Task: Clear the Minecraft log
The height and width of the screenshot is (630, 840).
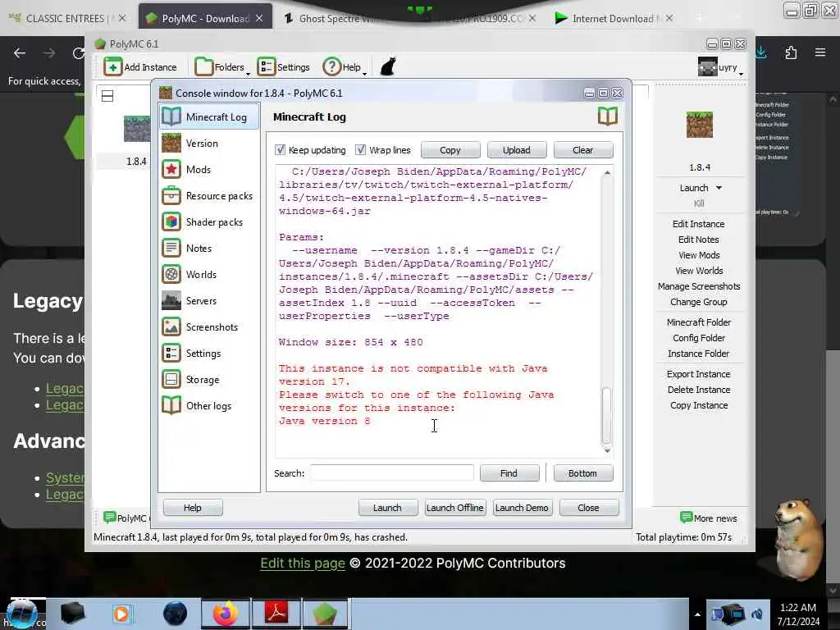Action: click(x=583, y=150)
